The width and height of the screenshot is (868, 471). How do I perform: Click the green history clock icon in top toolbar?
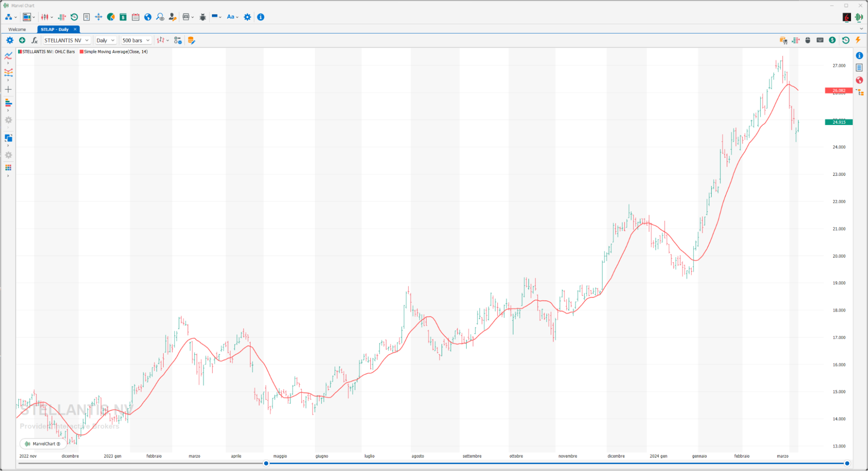point(74,17)
